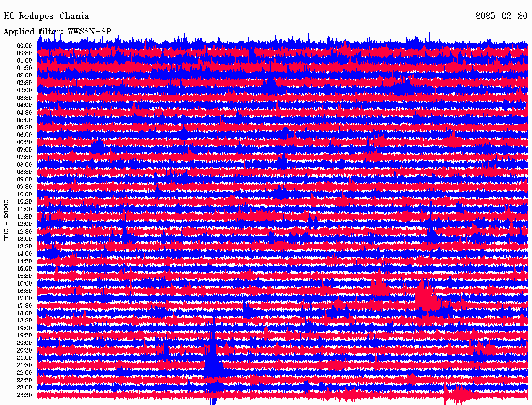Select the 04:30 time row label
The width and height of the screenshot is (532, 405).
tap(24, 113)
